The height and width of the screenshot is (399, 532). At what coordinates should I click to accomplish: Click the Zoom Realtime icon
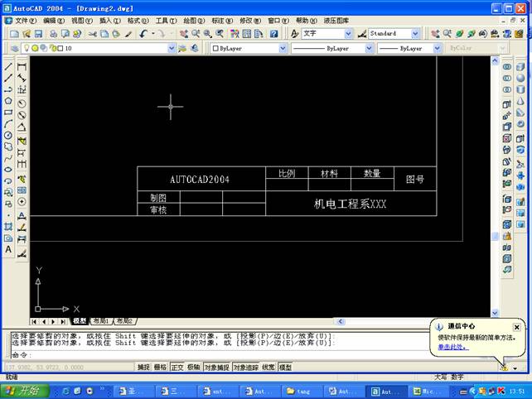(196, 34)
